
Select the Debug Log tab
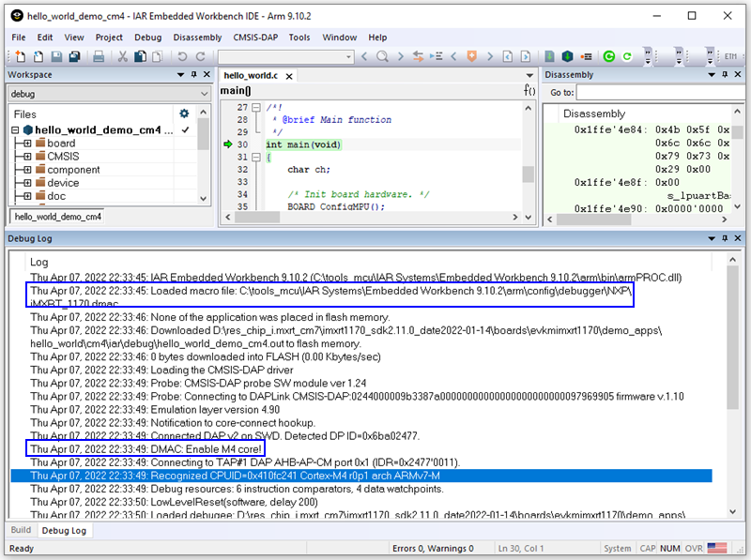[64, 530]
